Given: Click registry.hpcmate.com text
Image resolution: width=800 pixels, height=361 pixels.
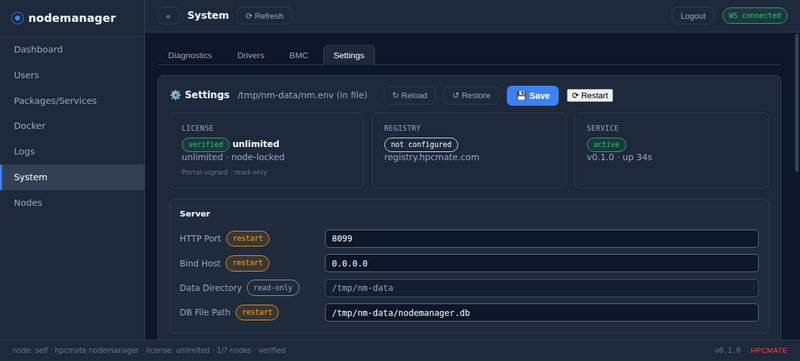Looking at the screenshot, I should (432, 157).
